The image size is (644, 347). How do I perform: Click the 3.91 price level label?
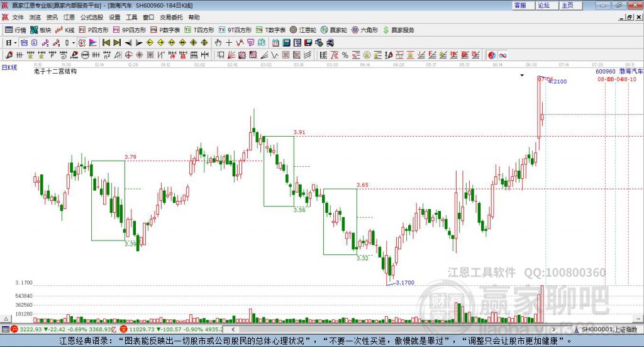tap(299, 132)
